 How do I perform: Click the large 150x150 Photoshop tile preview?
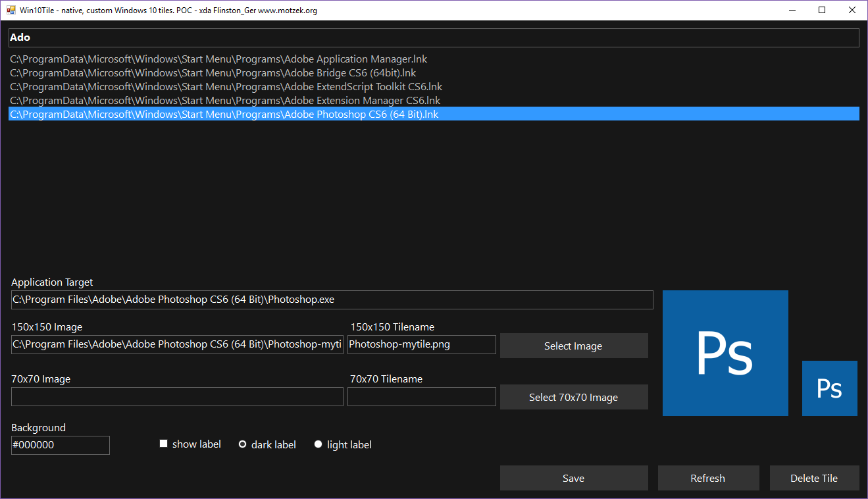point(725,353)
